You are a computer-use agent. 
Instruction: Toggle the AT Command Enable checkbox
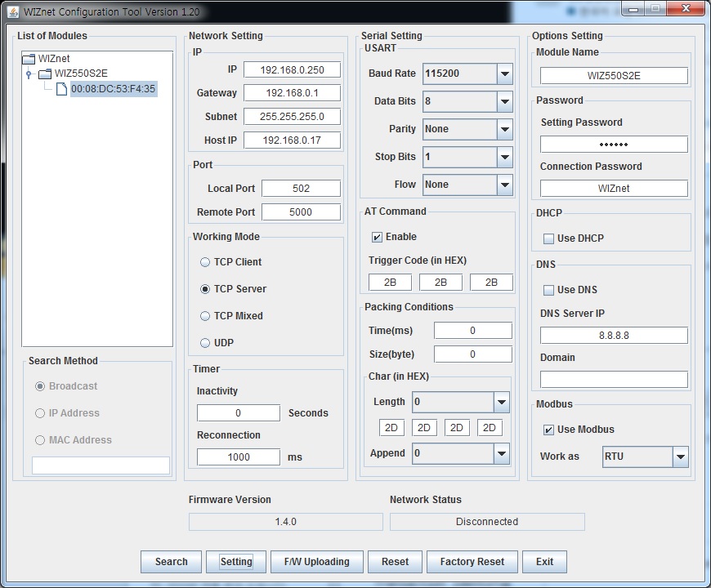[377, 237]
